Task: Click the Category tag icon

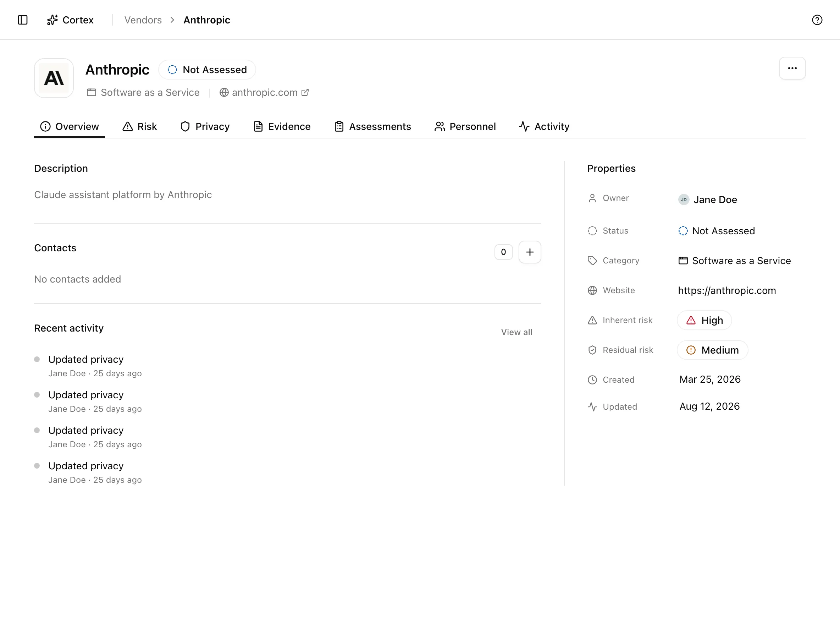Action: pos(592,261)
